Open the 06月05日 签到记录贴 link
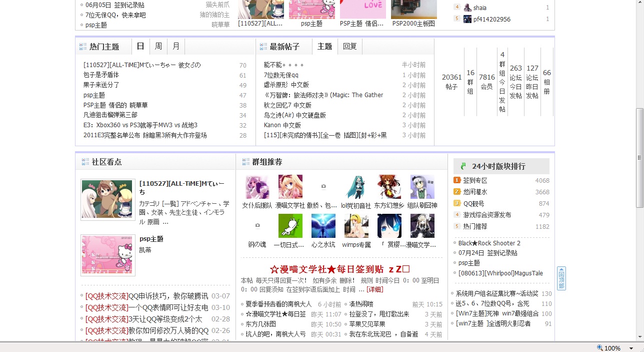 click(x=115, y=5)
